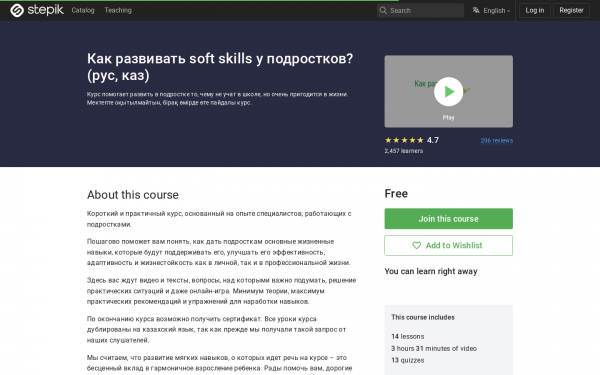The width and height of the screenshot is (600, 375).
Task: Click the Free price label
Action: click(x=396, y=194)
